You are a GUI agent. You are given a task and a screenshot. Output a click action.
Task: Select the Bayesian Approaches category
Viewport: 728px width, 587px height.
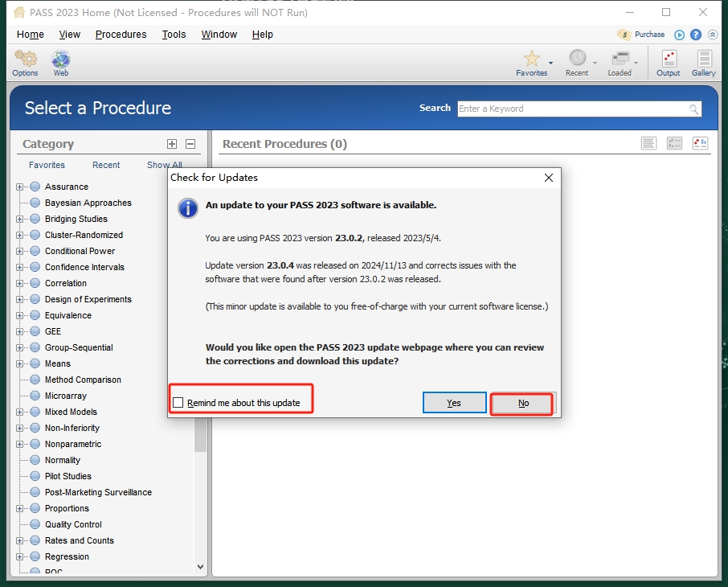point(88,203)
